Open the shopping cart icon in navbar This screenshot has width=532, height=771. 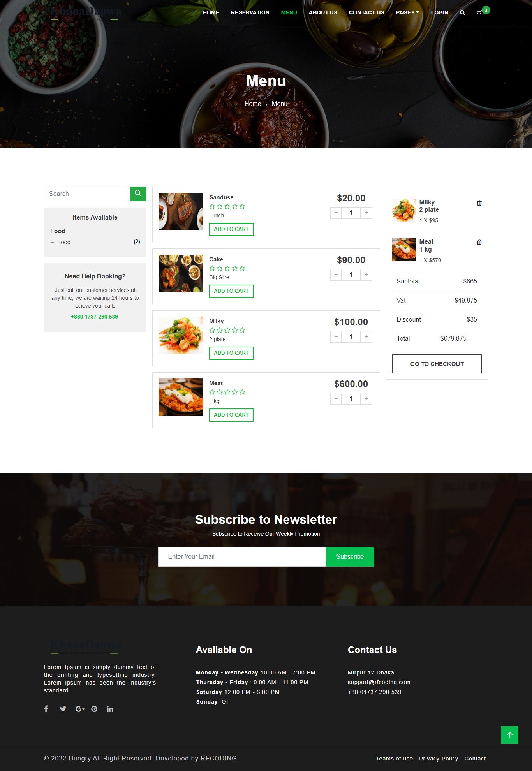tap(479, 12)
